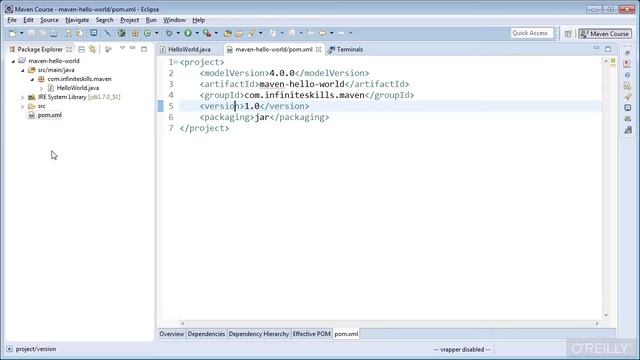Viewport: 640px width, 360px height.
Task: Click the blue console icon in right trim
Action: pos(628,108)
